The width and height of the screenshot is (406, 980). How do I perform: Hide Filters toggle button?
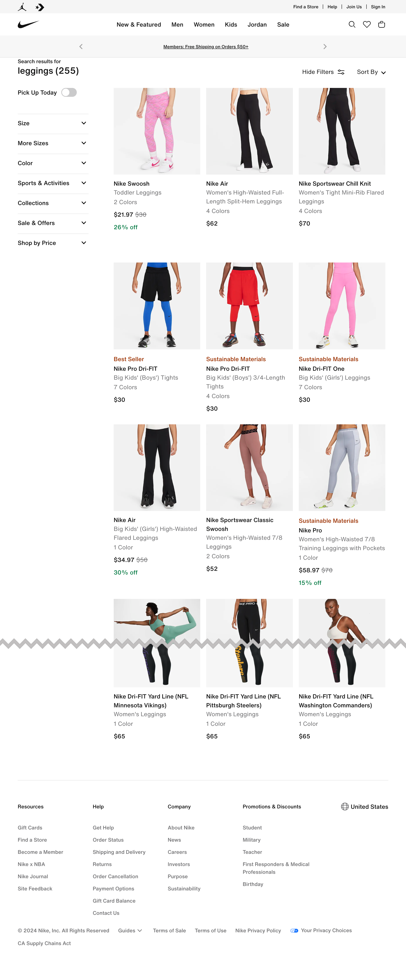coord(323,72)
